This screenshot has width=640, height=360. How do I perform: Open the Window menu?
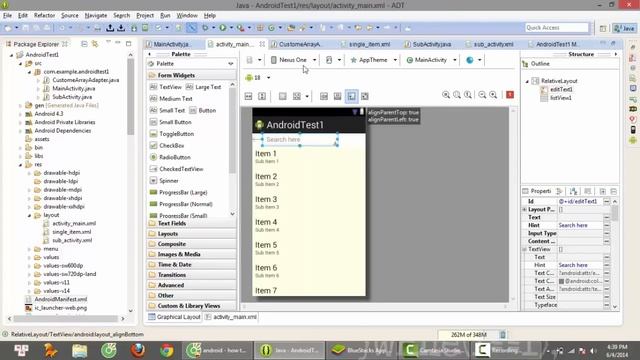pos(187,16)
